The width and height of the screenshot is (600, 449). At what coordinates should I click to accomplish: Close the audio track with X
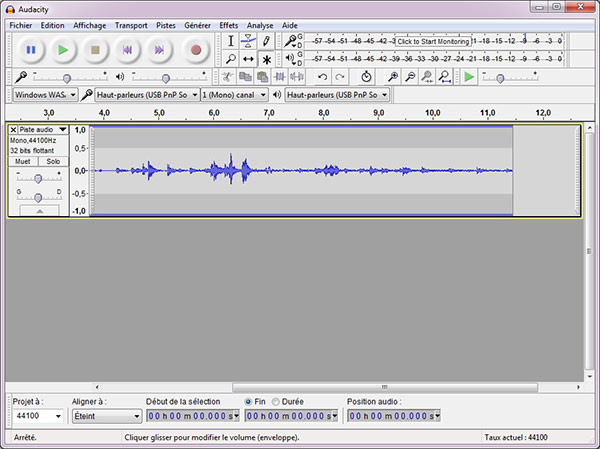13,129
